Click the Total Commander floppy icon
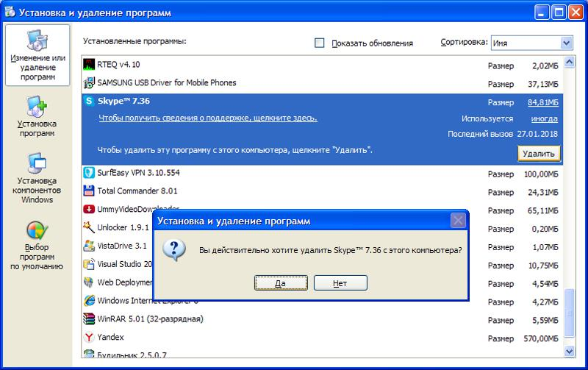Viewport: 588px width, 370px height. (89, 191)
